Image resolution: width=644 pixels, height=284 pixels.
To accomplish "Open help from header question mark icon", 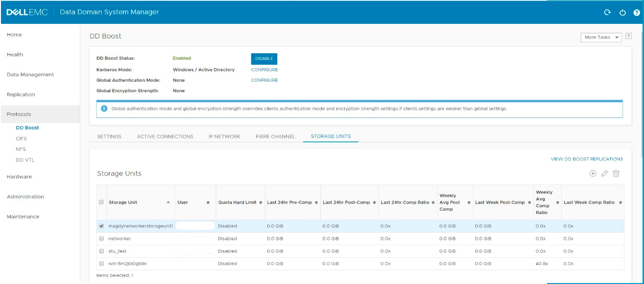I will (x=636, y=12).
